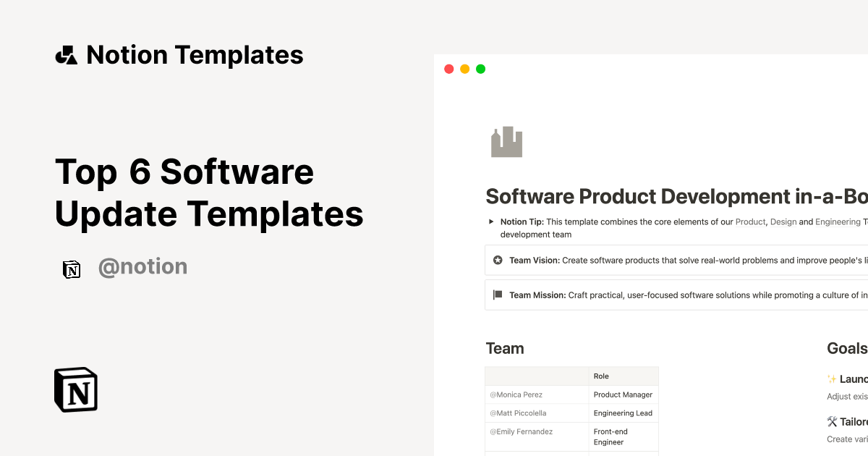Click the yellow traffic light dot
Viewport: 868px width, 456px height.
click(x=464, y=68)
